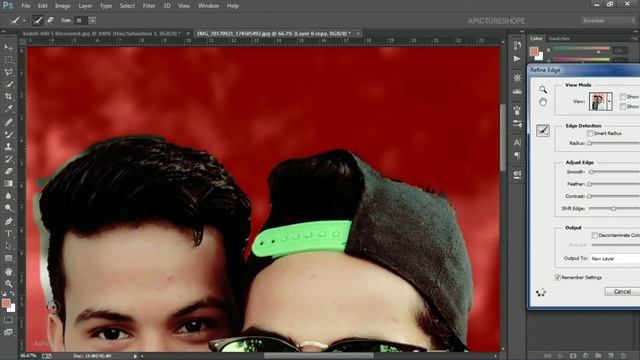Image resolution: width=640 pixels, height=360 pixels.
Task: Select the Horizontal Type tool
Action: click(x=8, y=233)
